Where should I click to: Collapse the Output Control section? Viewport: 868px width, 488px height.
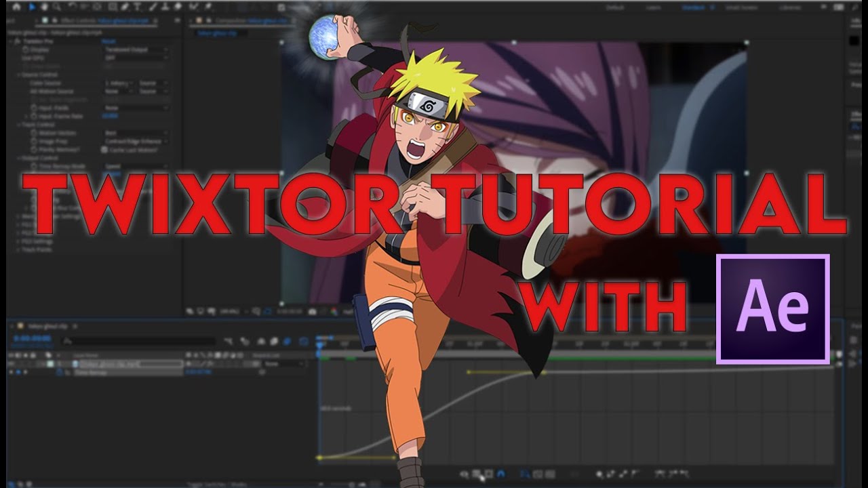click(x=19, y=158)
